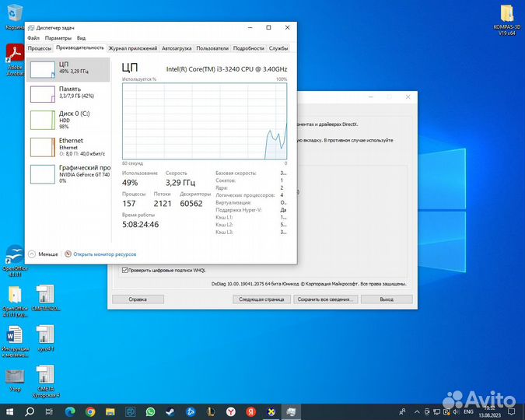Image resolution: width=525 pixels, height=420 pixels.
Task: Click the uptime value 5:08:24:46
Action: tap(140, 225)
